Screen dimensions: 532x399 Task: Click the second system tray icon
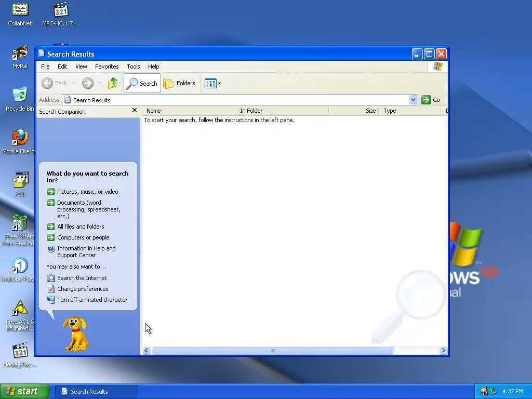[x=494, y=392]
